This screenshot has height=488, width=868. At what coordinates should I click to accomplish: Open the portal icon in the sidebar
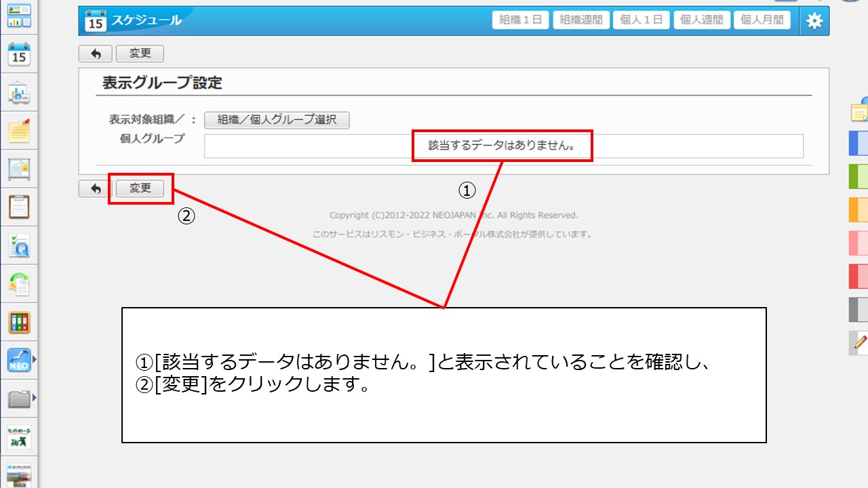pyautogui.click(x=19, y=16)
